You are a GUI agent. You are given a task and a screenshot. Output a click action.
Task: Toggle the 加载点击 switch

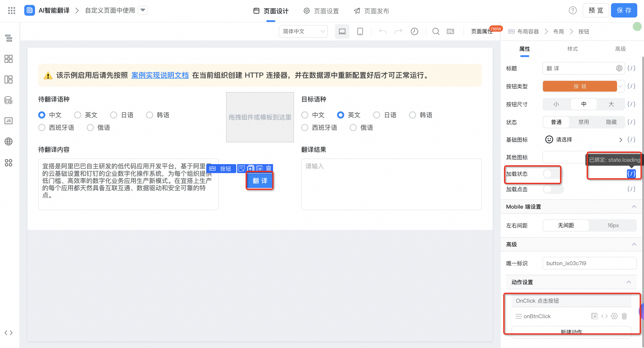(553, 189)
